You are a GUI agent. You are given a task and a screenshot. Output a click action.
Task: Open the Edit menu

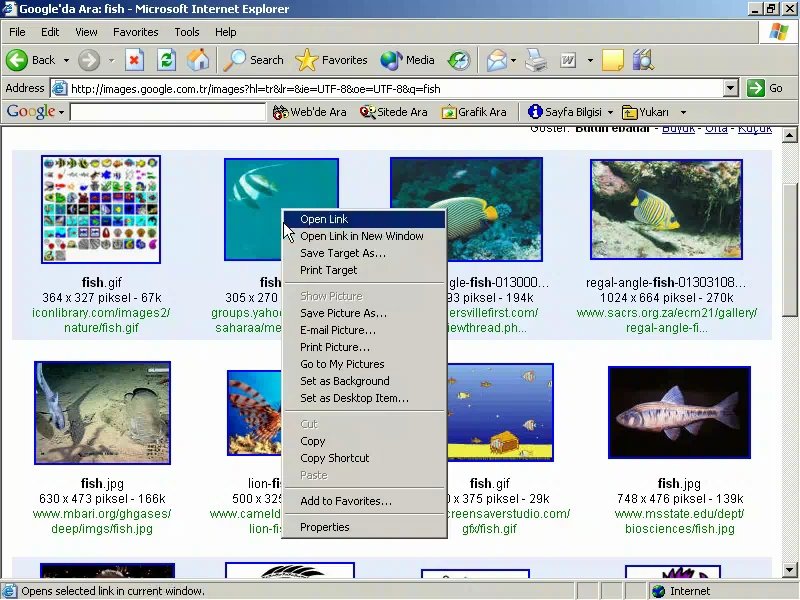coord(50,32)
